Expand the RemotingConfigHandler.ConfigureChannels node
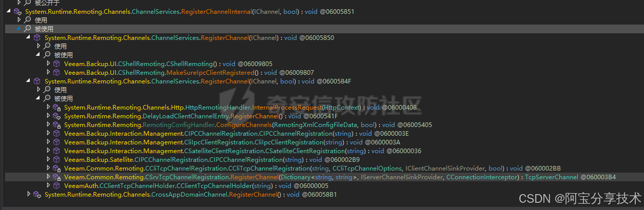Image resolution: width=644 pixels, height=210 pixels. coord(48,124)
